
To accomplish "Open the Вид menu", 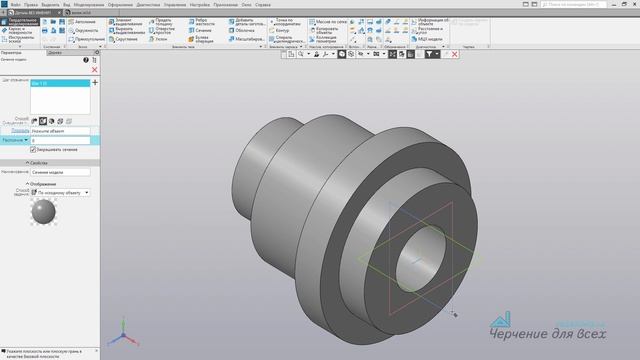I will tap(67, 4).
